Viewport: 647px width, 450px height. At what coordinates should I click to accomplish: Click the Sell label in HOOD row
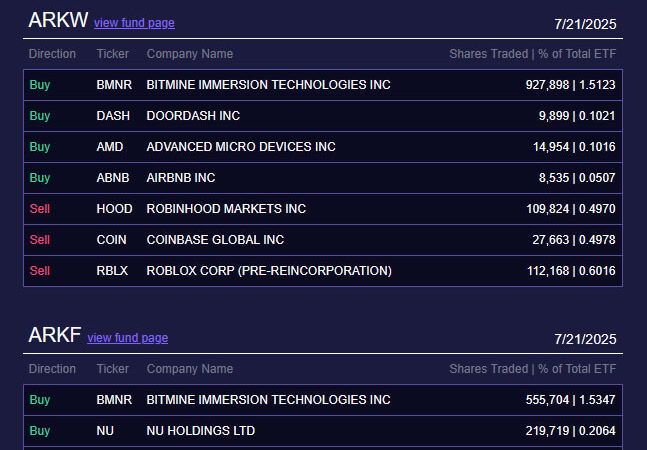click(40, 209)
